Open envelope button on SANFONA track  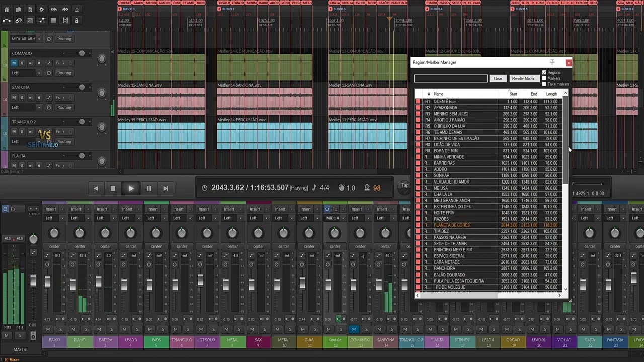pyautogui.click(x=49, y=98)
